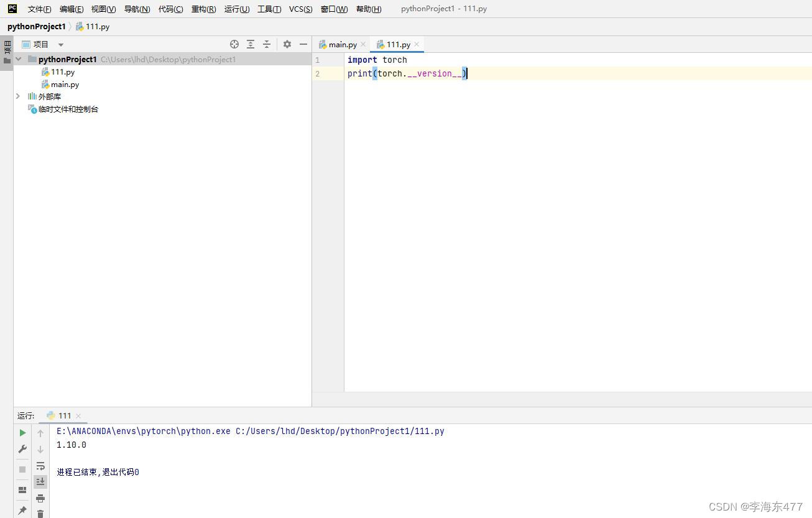Open the 编辑(E) menu
Image resolution: width=812 pixels, height=518 pixels.
72,9
